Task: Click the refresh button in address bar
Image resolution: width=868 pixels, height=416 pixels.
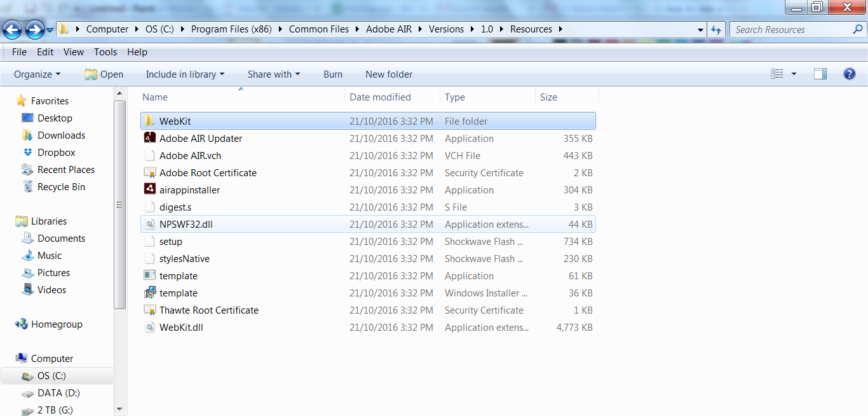Action: (716, 29)
